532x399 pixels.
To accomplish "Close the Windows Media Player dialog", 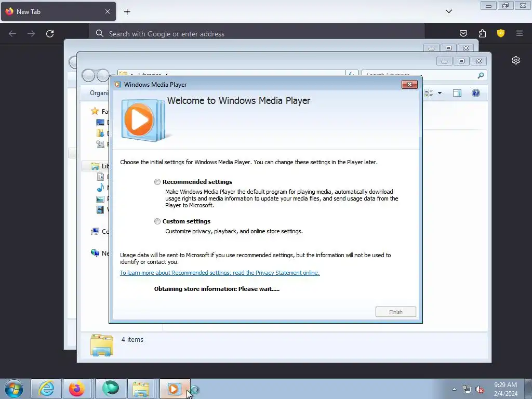I will 409,85.
